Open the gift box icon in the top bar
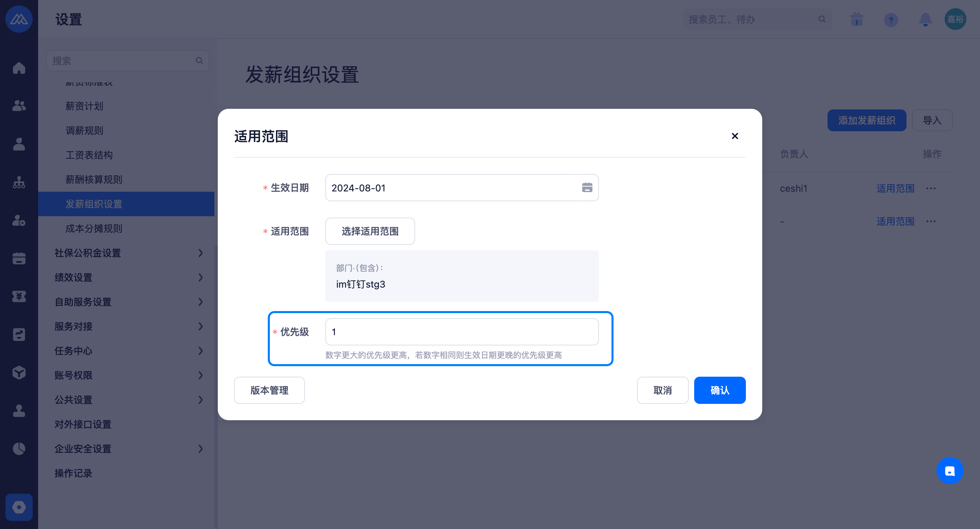Viewport: 980px width, 529px height. (857, 19)
